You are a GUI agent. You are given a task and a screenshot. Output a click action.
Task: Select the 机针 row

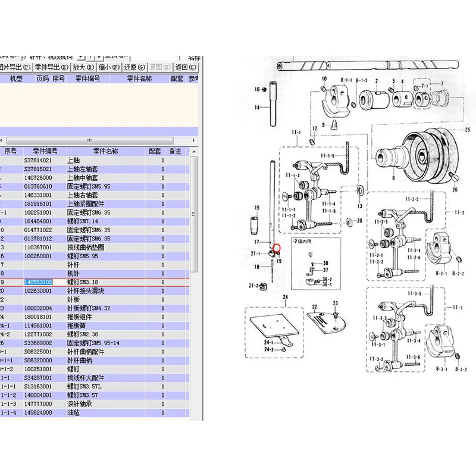coord(95,274)
